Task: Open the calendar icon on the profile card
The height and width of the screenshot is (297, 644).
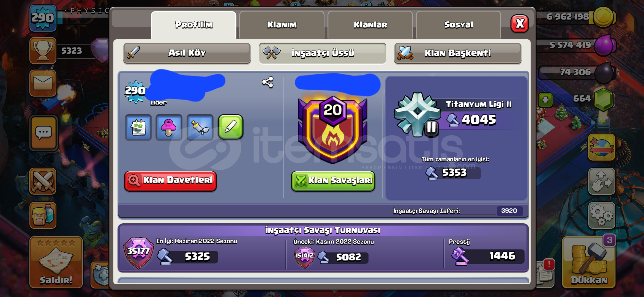Action: point(138,128)
